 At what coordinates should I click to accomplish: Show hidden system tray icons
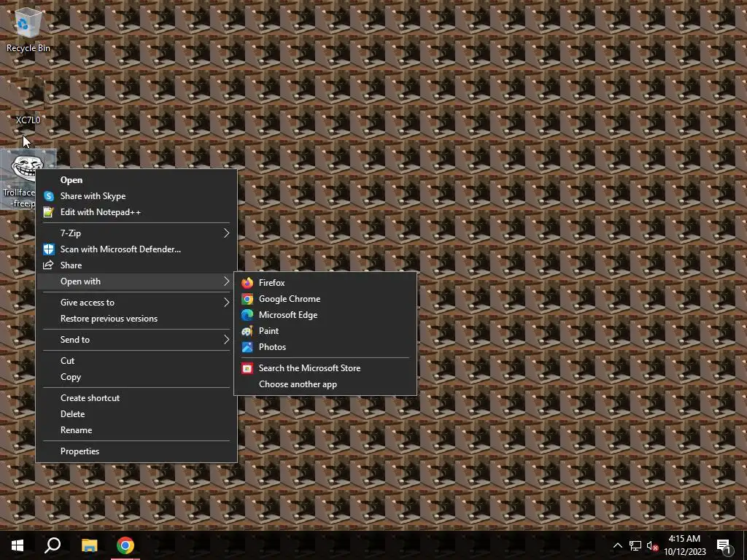[x=617, y=545]
